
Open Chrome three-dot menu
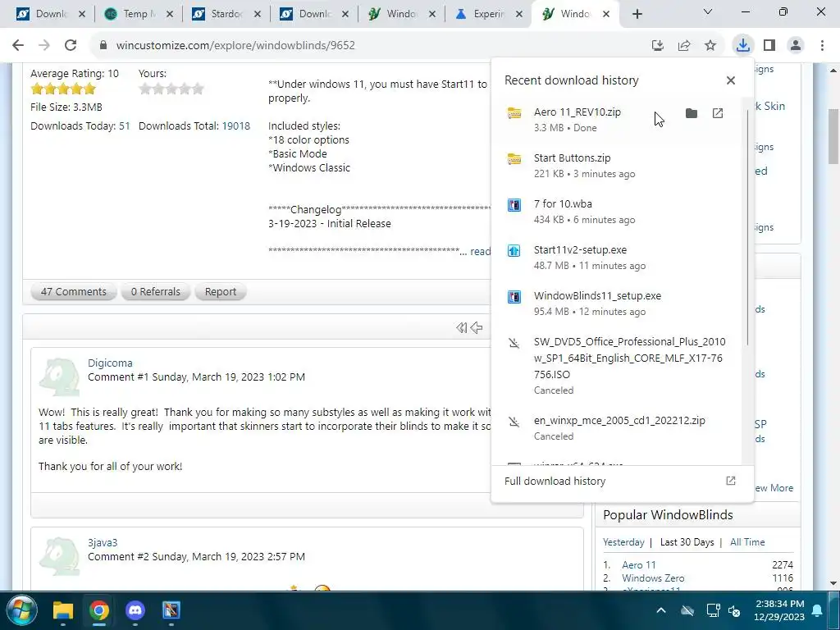pyautogui.click(x=822, y=45)
